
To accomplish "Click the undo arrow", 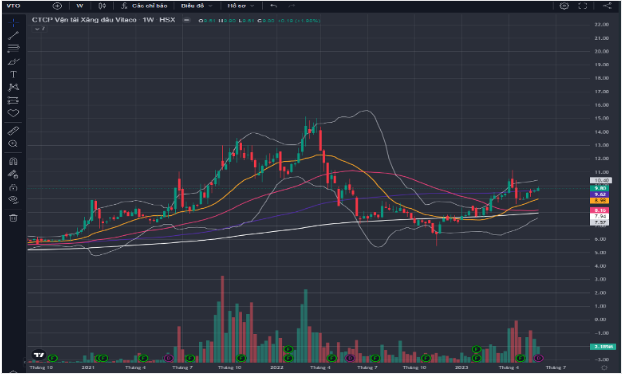I will pyautogui.click(x=274, y=6).
